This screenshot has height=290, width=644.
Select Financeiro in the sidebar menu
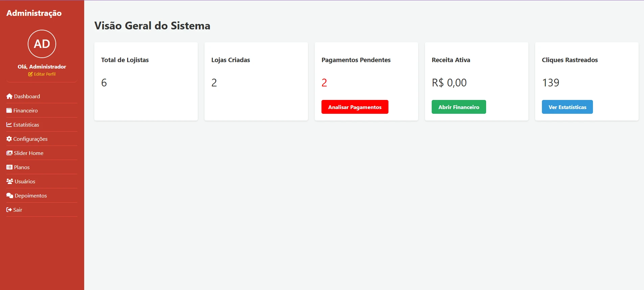point(42,110)
